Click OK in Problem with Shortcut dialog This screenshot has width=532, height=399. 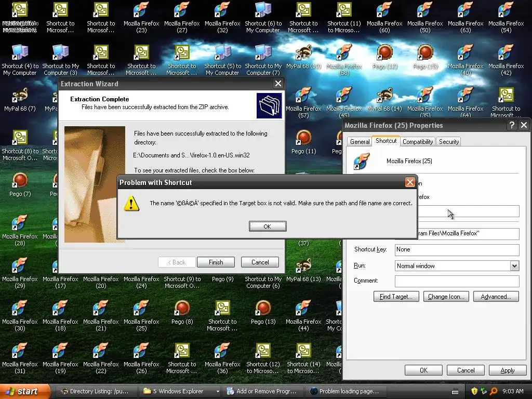coord(268,227)
